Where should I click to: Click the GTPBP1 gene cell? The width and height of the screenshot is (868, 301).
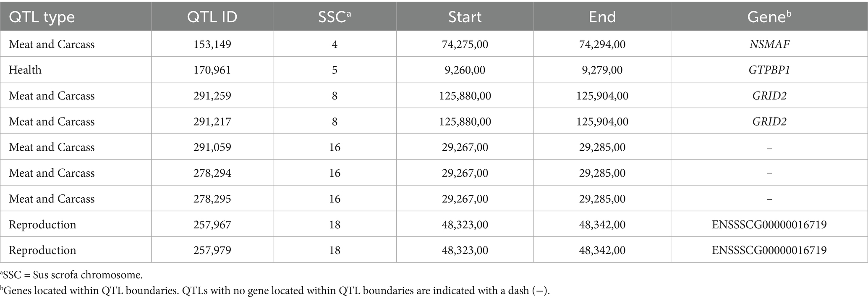[769, 70]
